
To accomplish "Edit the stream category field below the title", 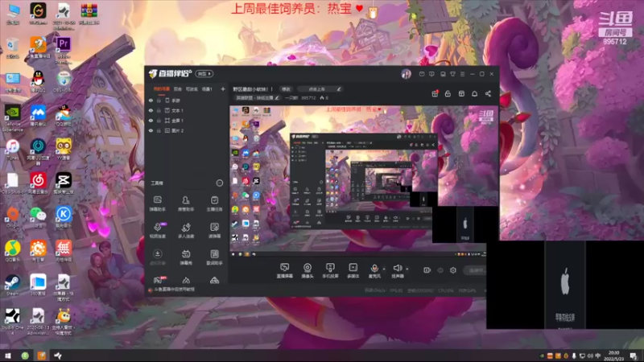I will (257, 98).
